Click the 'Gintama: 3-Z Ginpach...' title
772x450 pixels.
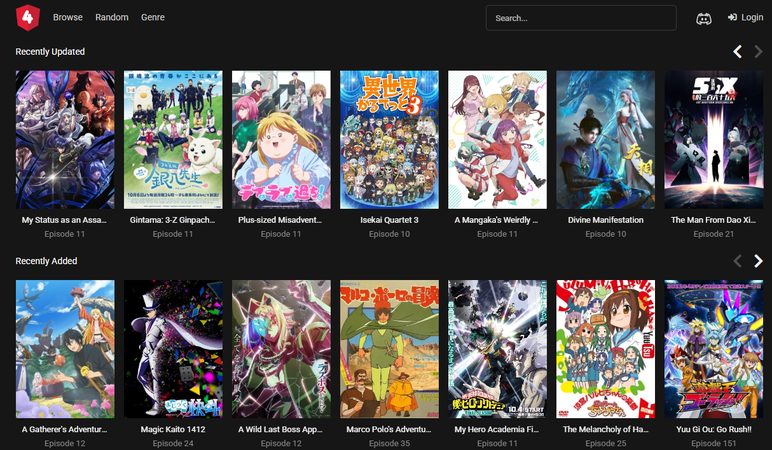172,220
